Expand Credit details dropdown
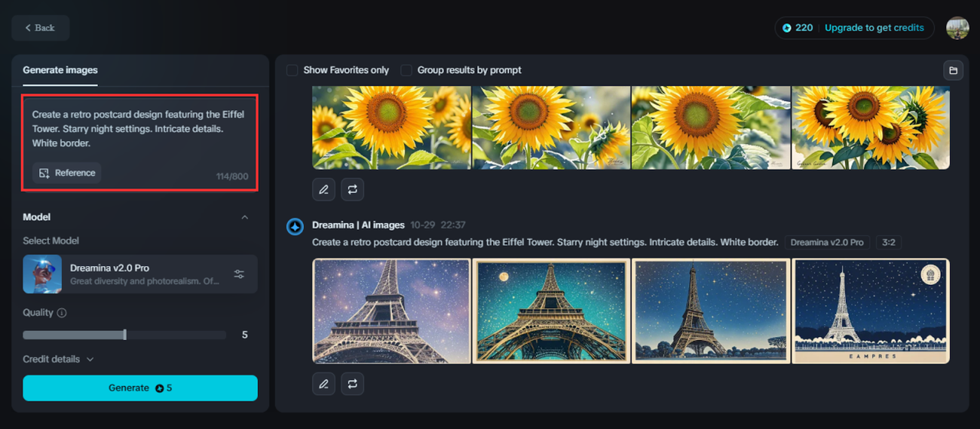 (58, 359)
